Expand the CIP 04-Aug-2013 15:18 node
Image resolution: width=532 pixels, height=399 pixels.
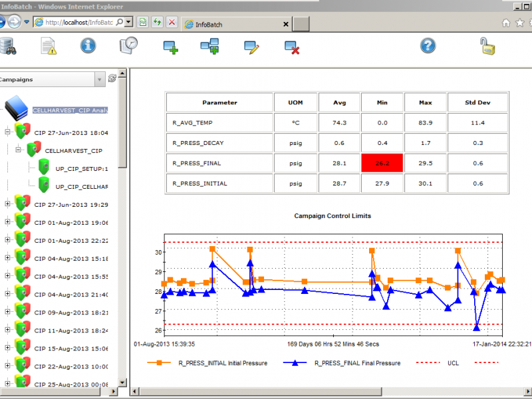[7, 257]
